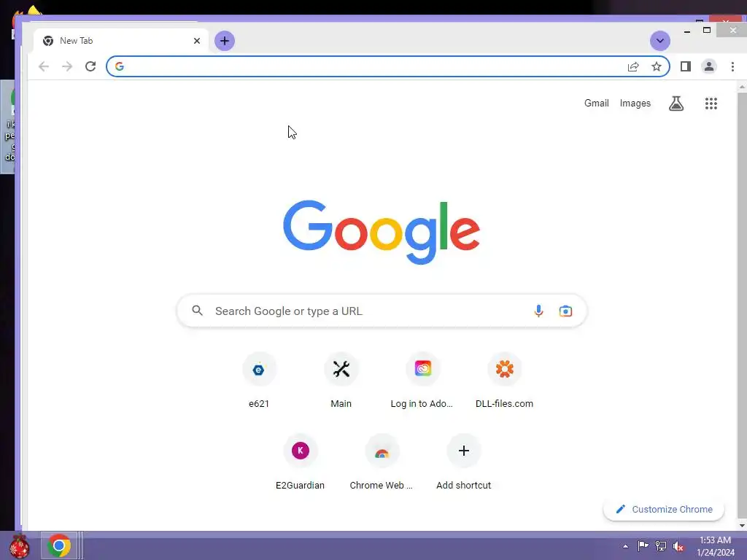Open the Chrome Web Store shortcut
Image resolution: width=747 pixels, height=560 pixels.
(382, 462)
